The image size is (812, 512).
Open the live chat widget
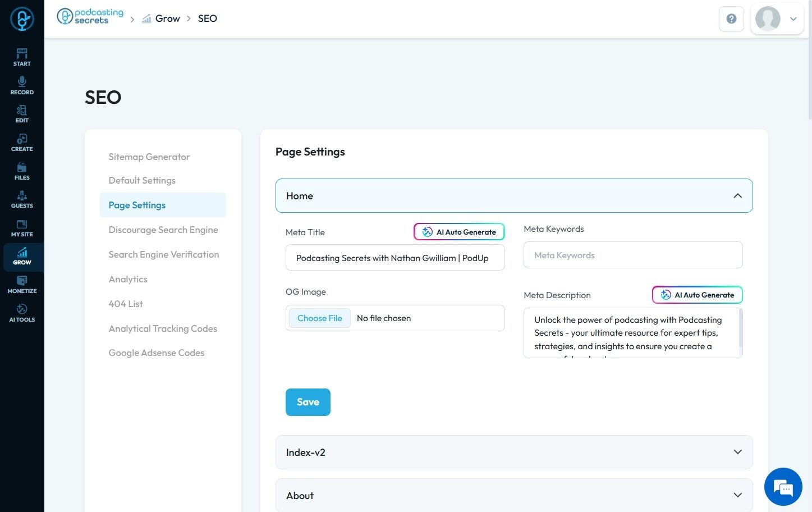pos(783,487)
